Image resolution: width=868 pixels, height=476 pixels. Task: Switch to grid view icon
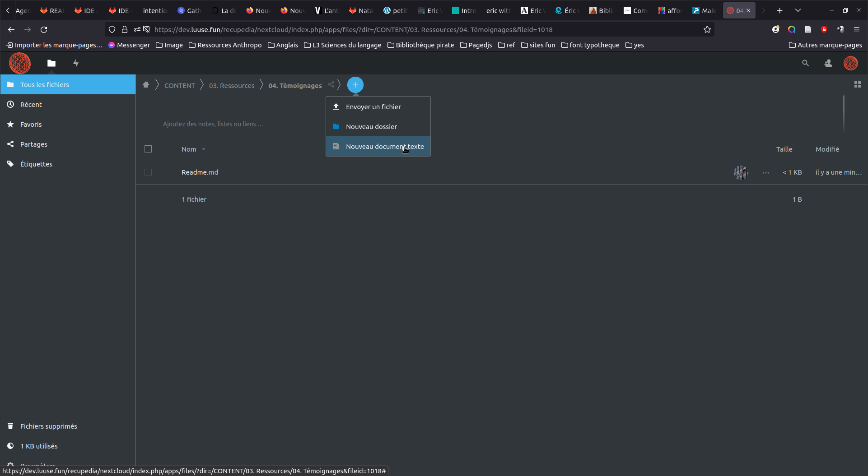pyautogui.click(x=857, y=85)
